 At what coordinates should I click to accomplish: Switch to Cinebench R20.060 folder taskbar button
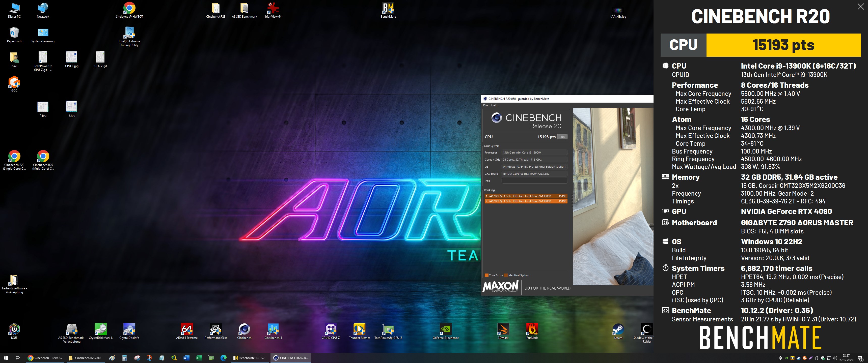85,358
